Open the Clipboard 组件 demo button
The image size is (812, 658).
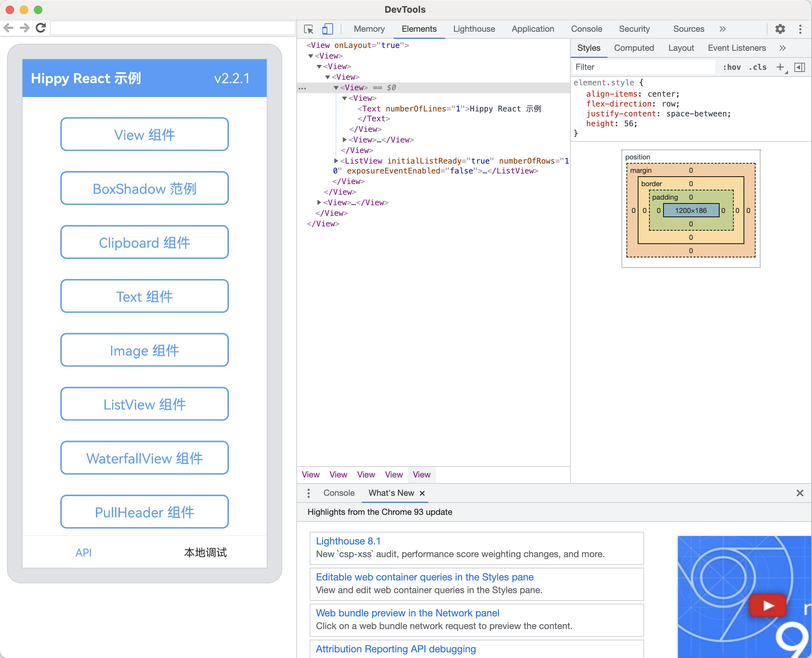(x=144, y=242)
